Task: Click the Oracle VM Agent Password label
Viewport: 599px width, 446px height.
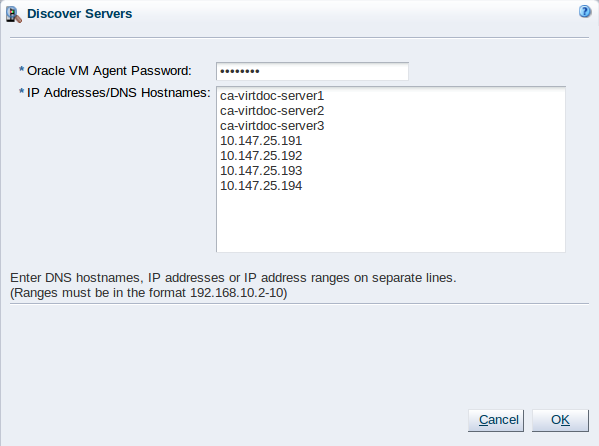Action: (109, 71)
